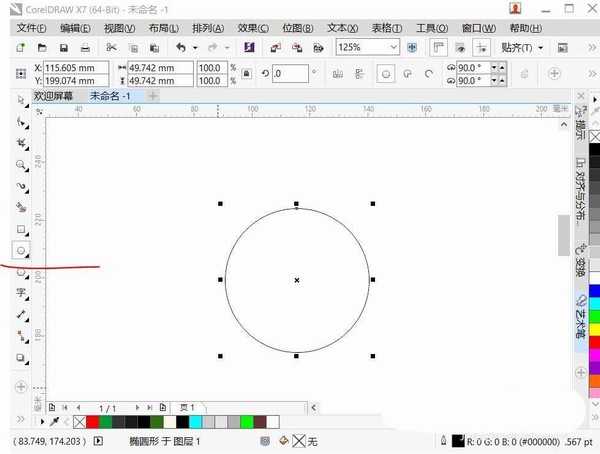Viewport: 600px width, 454px height.
Task: Select the Rectangle tool in the toolbox
Action: pyautogui.click(x=21, y=229)
